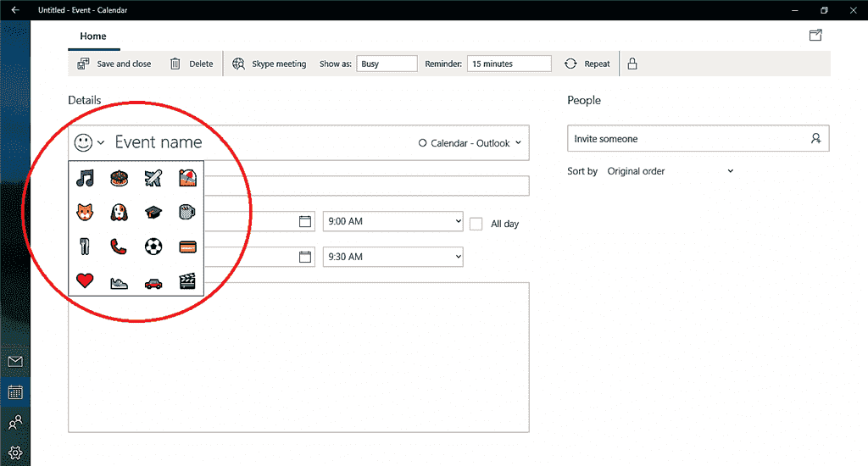Open the contact picker icon
The width and height of the screenshot is (868, 466).
pyautogui.click(x=816, y=138)
